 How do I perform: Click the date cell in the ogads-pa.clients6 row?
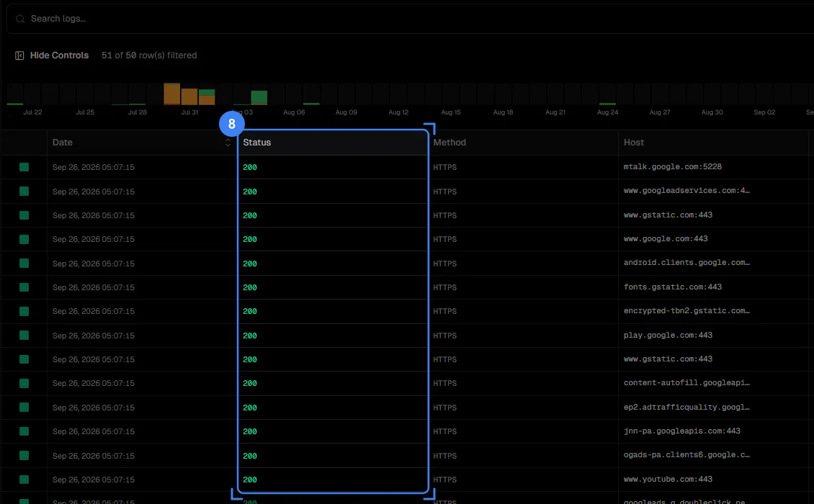coord(94,455)
